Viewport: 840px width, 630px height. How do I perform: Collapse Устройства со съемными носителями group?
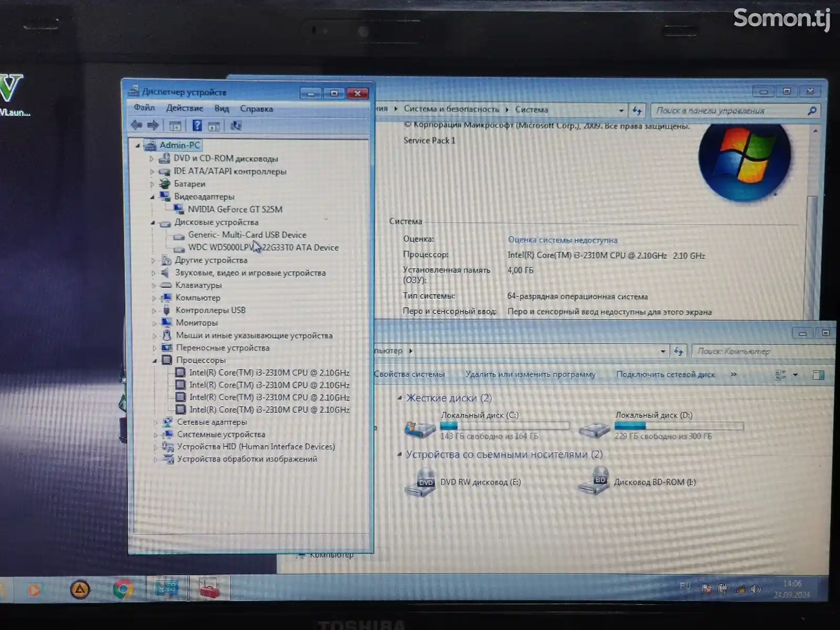coord(400,454)
